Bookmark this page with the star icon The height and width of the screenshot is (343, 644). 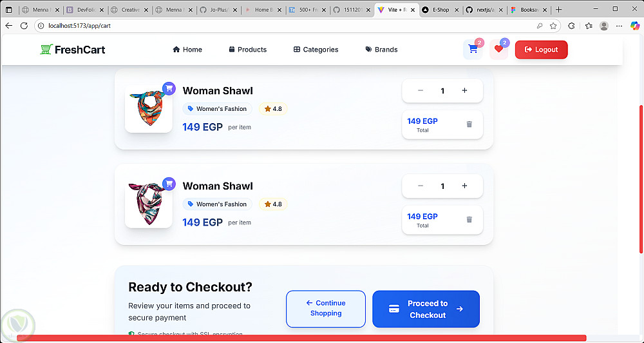553,26
